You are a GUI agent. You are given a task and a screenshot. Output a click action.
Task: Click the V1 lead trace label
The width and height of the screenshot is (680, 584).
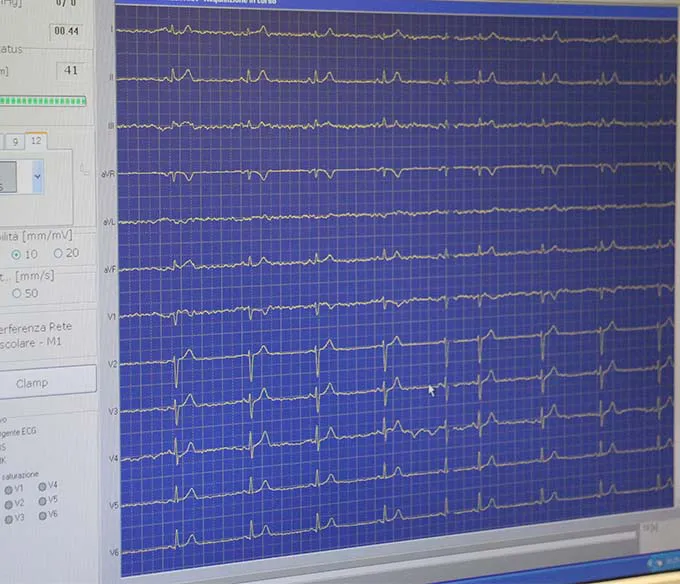point(111,315)
